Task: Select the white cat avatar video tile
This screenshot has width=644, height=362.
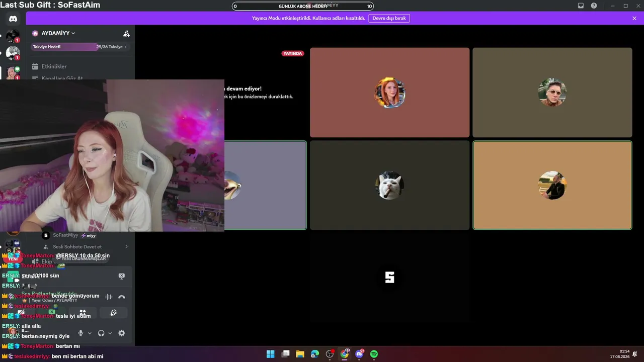Action: (x=389, y=185)
